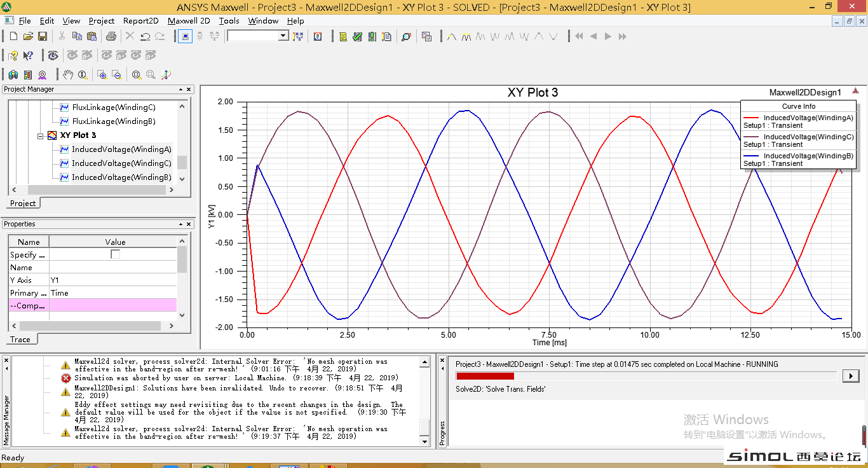Screen dimensions: 868x468
Task: Click the Properties panel pin arrow
Action: [x=180, y=224]
